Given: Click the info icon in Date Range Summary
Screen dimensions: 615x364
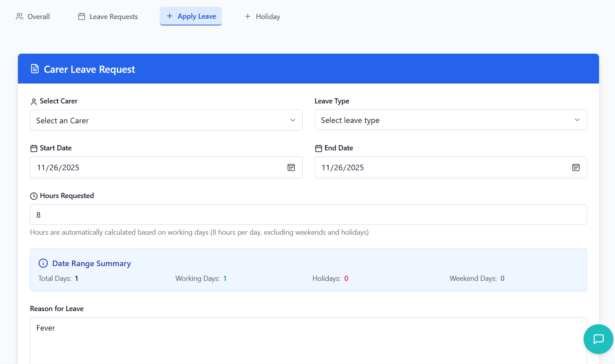Looking at the screenshot, I should [x=43, y=263].
